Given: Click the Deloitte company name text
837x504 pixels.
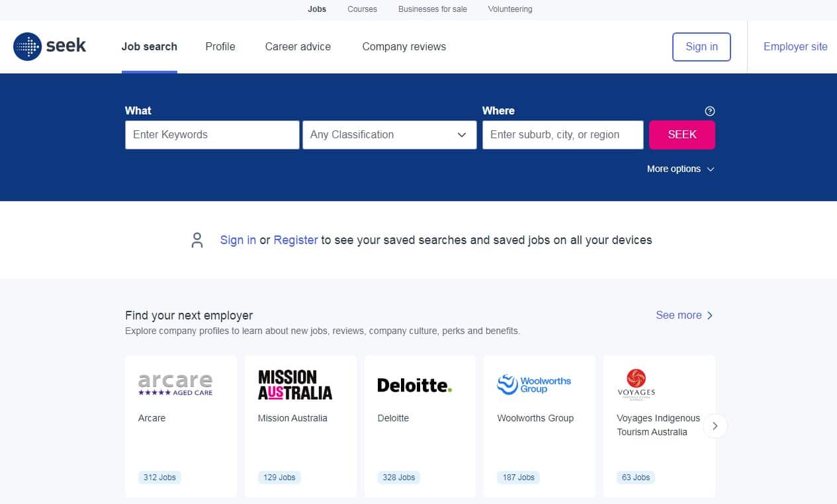Looking at the screenshot, I should pos(394,418).
